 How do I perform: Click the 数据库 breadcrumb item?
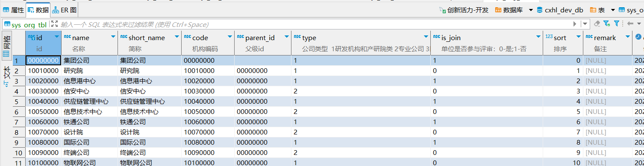[509, 10]
